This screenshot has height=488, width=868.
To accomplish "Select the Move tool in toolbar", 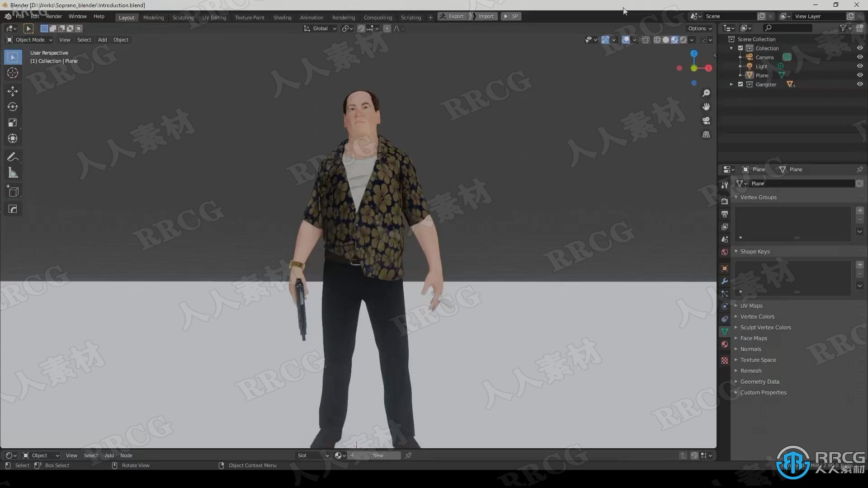I will click(13, 90).
